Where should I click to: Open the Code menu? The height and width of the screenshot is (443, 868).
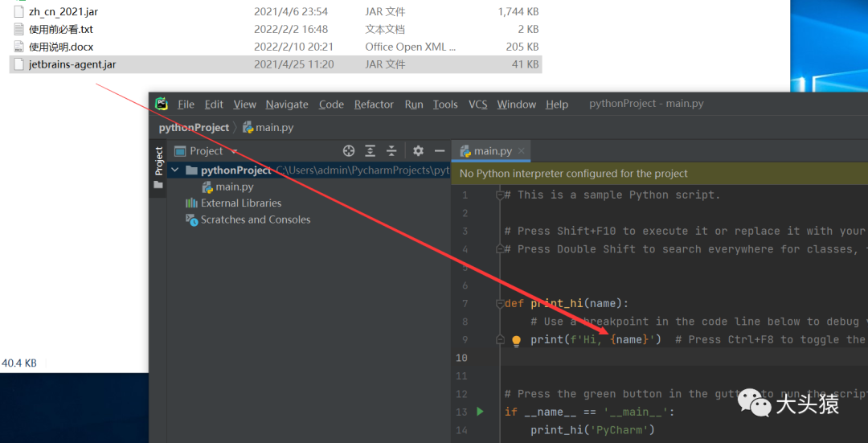tap(331, 104)
